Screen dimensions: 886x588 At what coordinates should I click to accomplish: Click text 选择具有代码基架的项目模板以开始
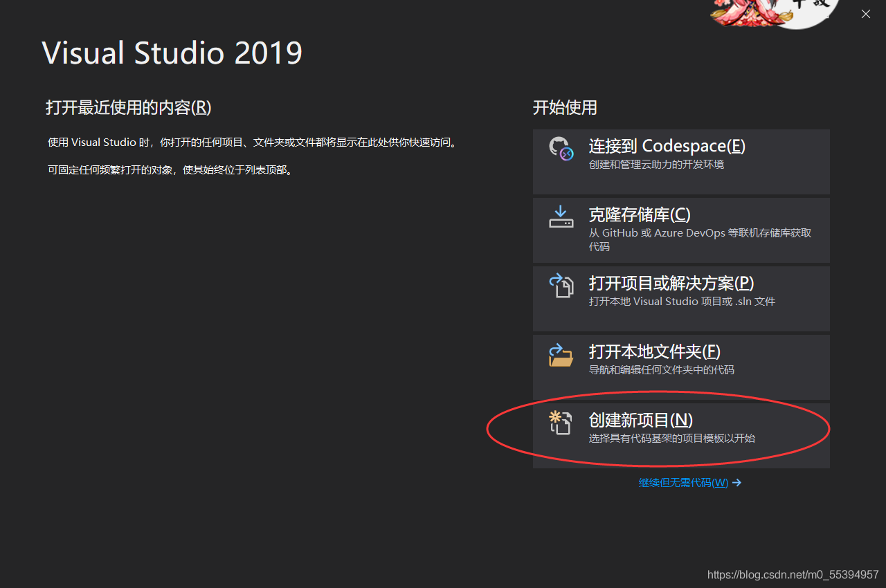[x=672, y=439]
